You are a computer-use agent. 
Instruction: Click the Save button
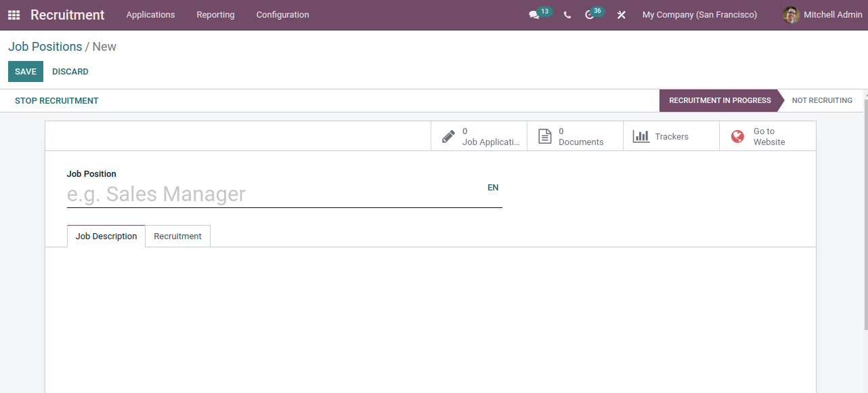(26, 72)
